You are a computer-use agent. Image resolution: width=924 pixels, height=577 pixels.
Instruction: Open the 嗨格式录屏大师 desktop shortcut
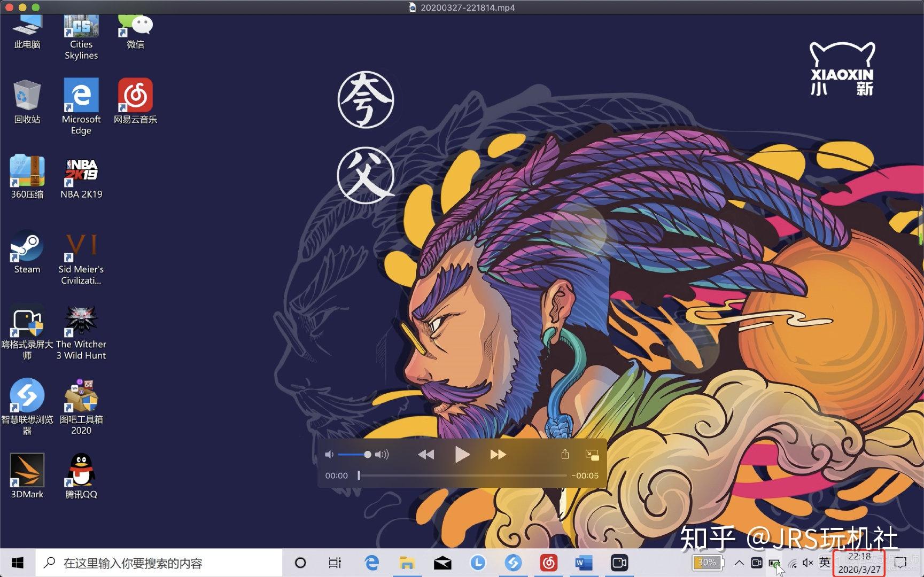tap(27, 332)
